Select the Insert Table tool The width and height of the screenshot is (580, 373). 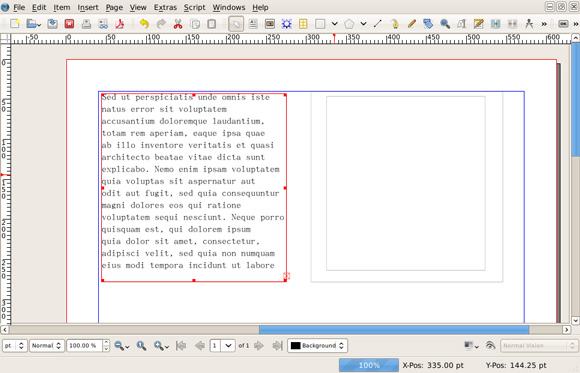click(x=303, y=24)
